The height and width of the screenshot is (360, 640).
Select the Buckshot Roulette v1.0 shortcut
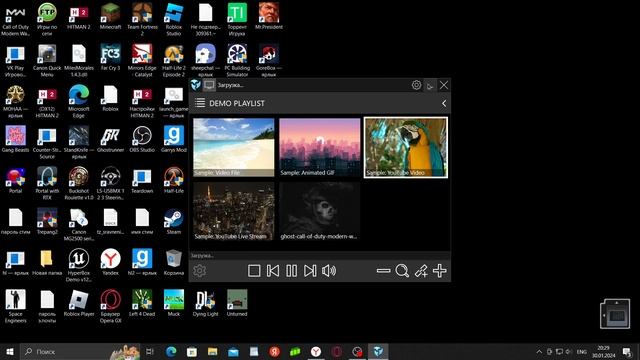pyautogui.click(x=79, y=183)
